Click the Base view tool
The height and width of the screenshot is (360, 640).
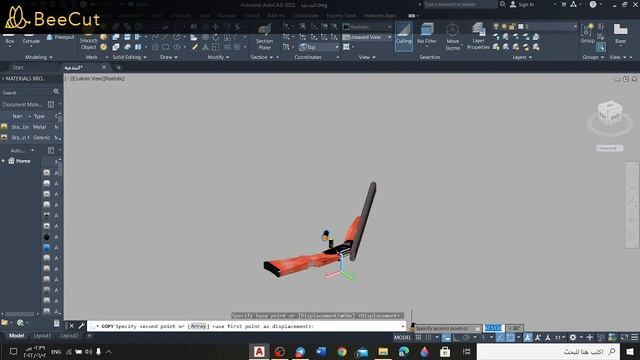(620, 33)
